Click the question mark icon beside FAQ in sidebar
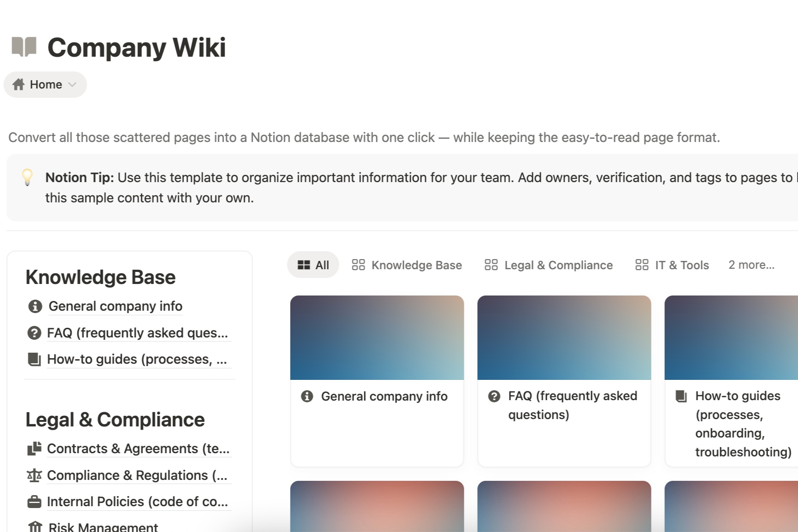Screen dimensions: 798x532 (34, 333)
